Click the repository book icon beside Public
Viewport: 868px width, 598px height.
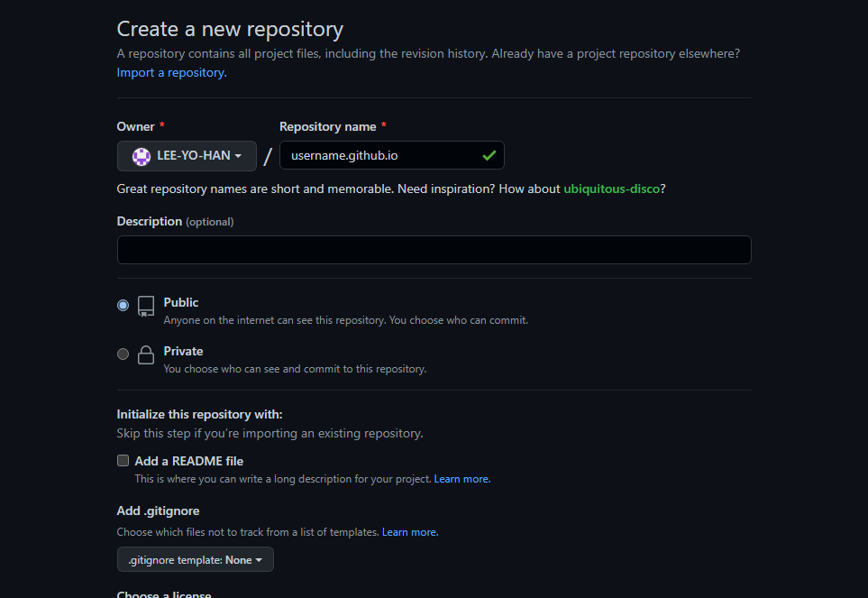(x=146, y=306)
